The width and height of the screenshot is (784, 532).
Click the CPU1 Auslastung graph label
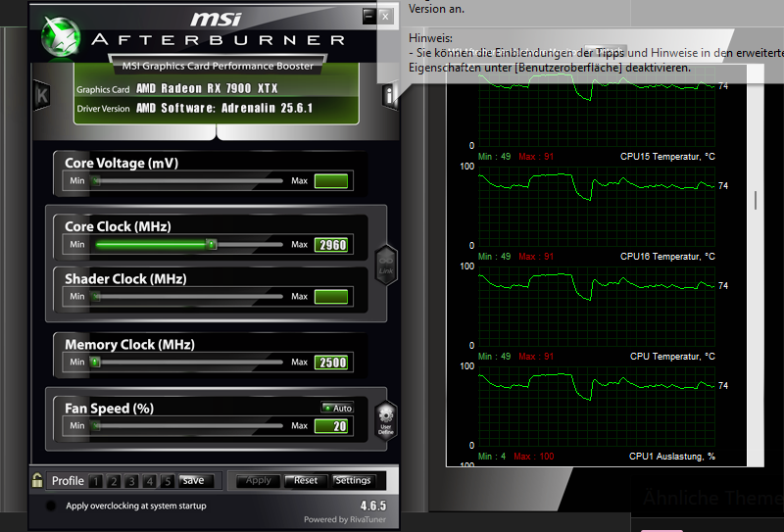coord(672,457)
